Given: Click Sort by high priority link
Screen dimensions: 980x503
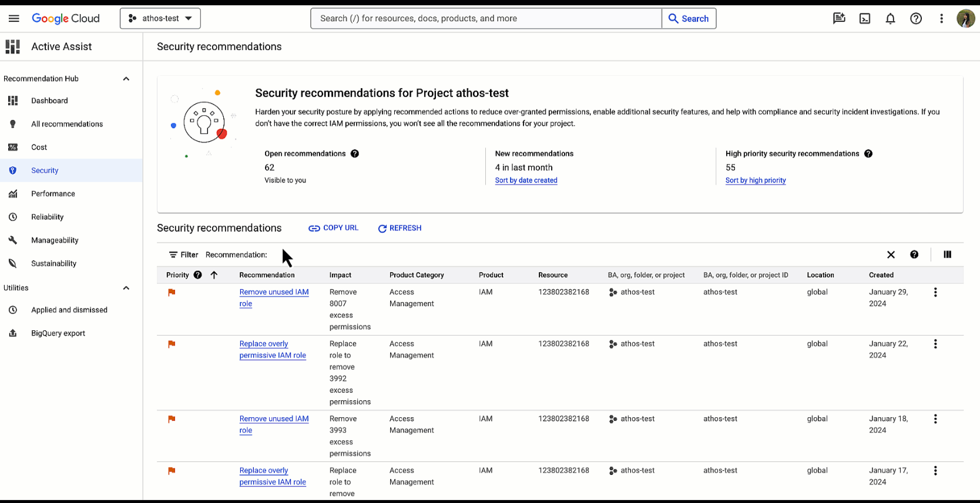Looking at the screenshot, I should pos(755,180).
